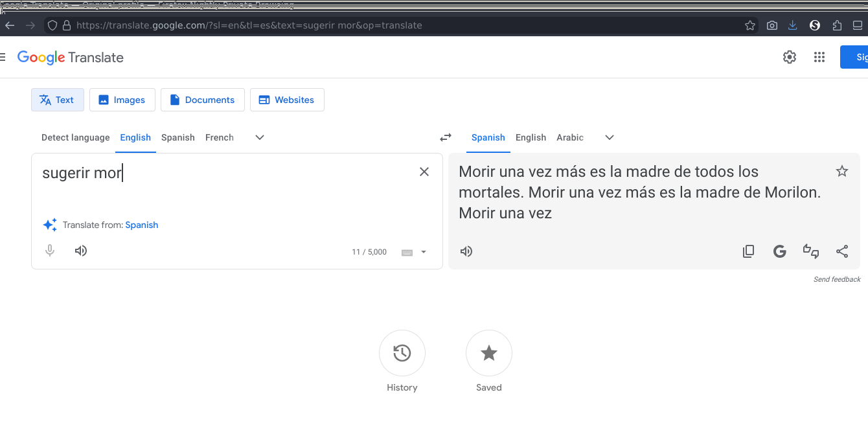Rate this translation thumbs icon
868x445 pixels.
point(811,251)
